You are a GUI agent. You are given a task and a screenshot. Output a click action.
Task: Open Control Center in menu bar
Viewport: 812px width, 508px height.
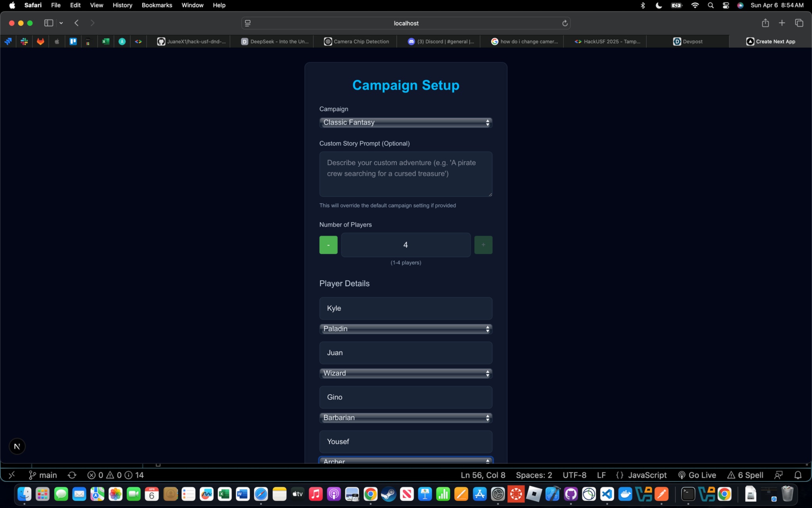pos(726,6)
